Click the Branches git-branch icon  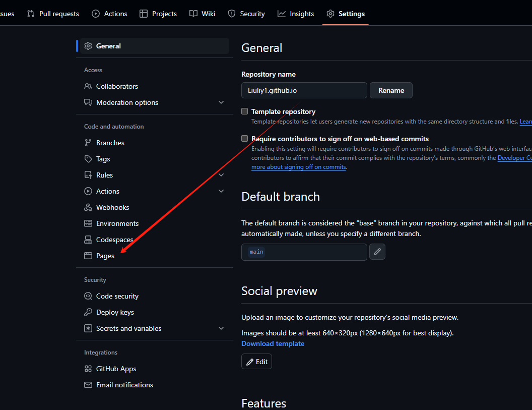tap(88, 143)
